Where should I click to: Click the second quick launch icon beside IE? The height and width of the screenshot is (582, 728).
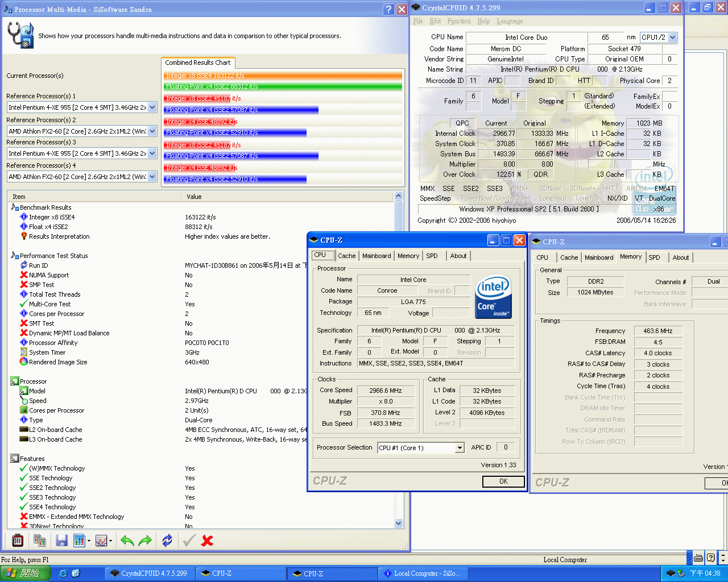[76, 573]
